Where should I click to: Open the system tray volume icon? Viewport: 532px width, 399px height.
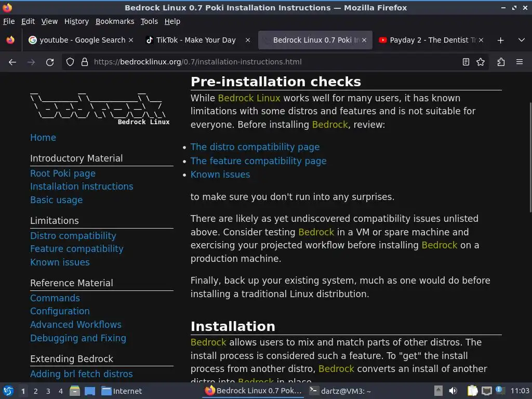(453, 391)
